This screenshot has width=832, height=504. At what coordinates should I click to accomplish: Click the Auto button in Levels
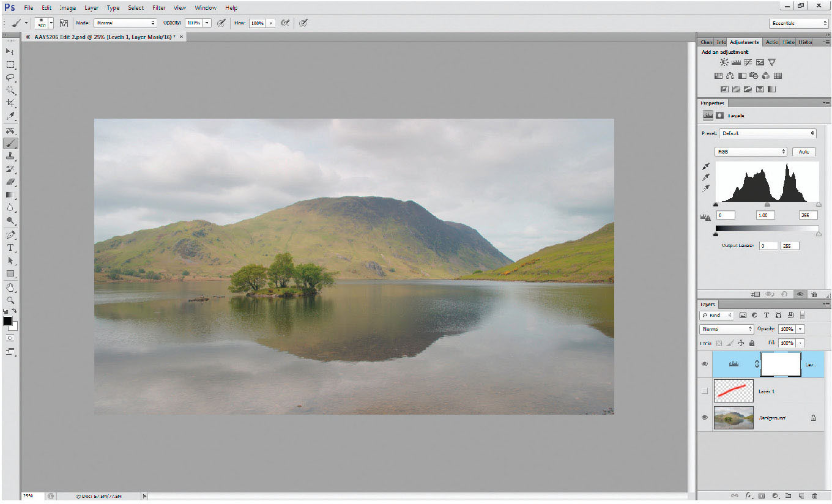[x=804, y=151]
